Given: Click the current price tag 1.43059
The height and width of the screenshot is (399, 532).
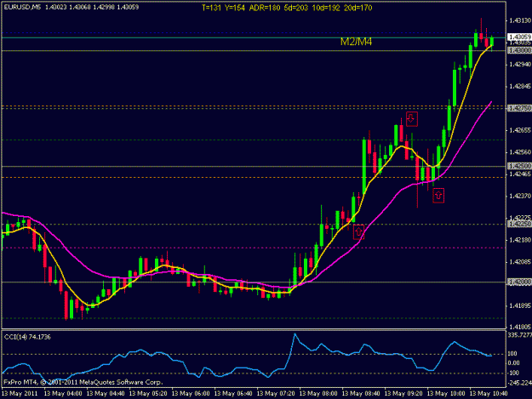Looking at the screenshot, I should [519, 37].
